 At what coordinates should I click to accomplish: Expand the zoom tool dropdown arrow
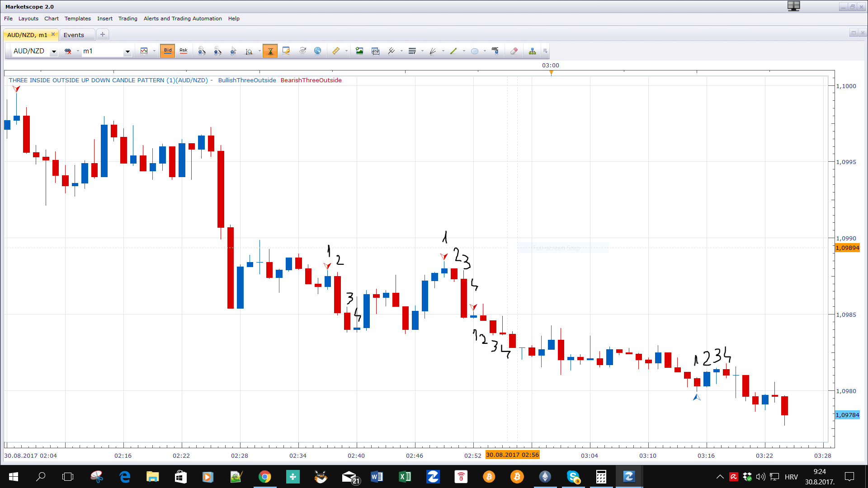tap(259, 51)
